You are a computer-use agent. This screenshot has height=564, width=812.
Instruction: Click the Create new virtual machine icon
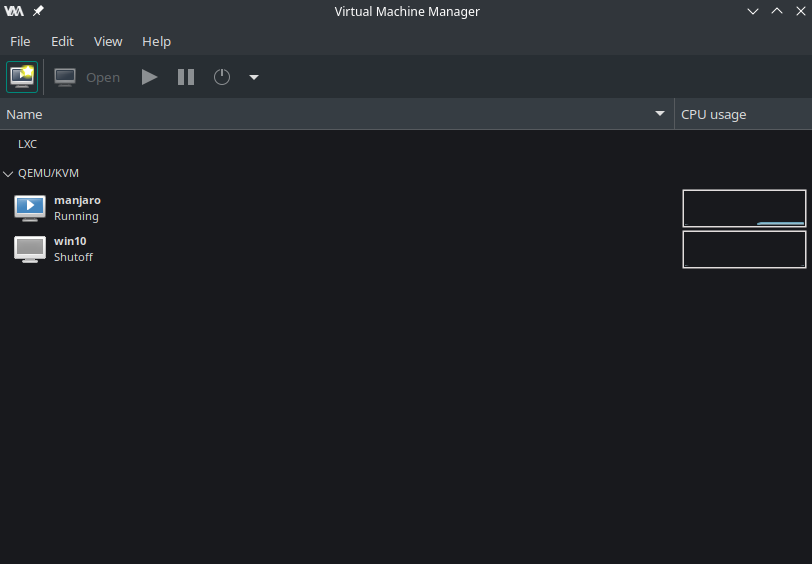coord(22,77)
